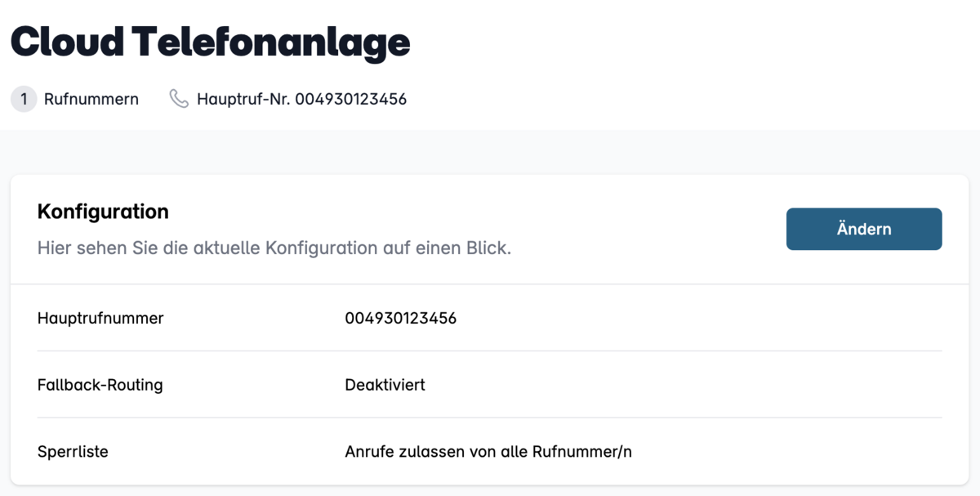The image size is (980, 496).
Task: Click the word Cloud in the page title
Action: click(x=68, y=42)
